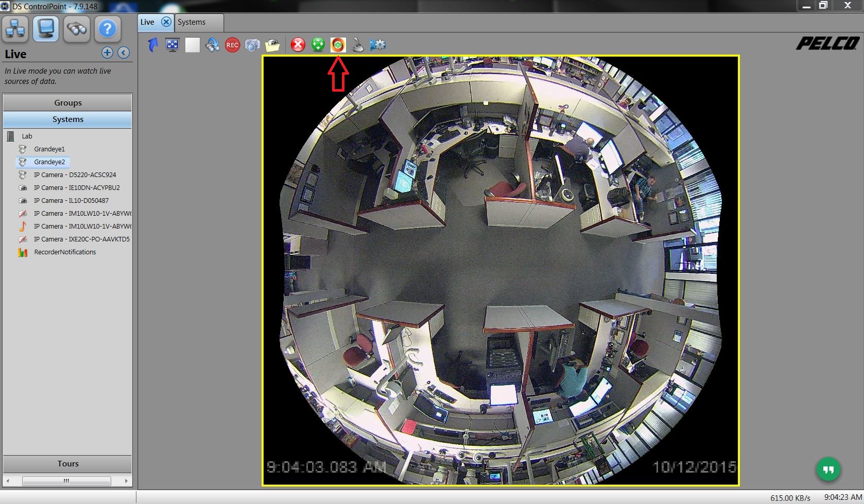
Task: Open stream settings via gear icon
Action: click(x=378, y=45)
